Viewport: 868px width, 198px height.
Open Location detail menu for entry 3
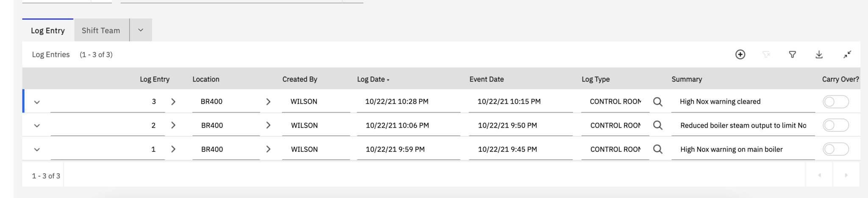[x=268, y=102]
